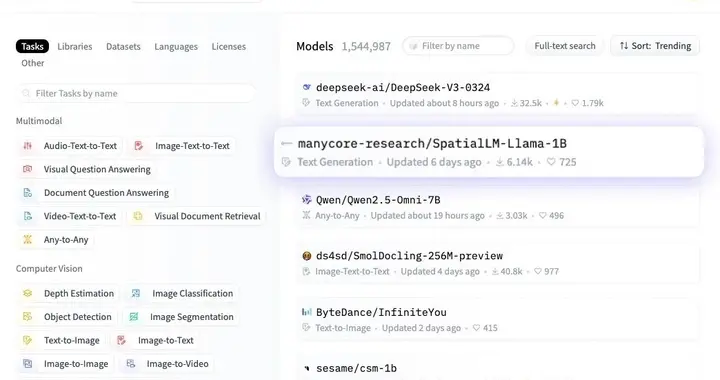
Task: Select the Depth Estimation filter
Action: tap(68, 293)
